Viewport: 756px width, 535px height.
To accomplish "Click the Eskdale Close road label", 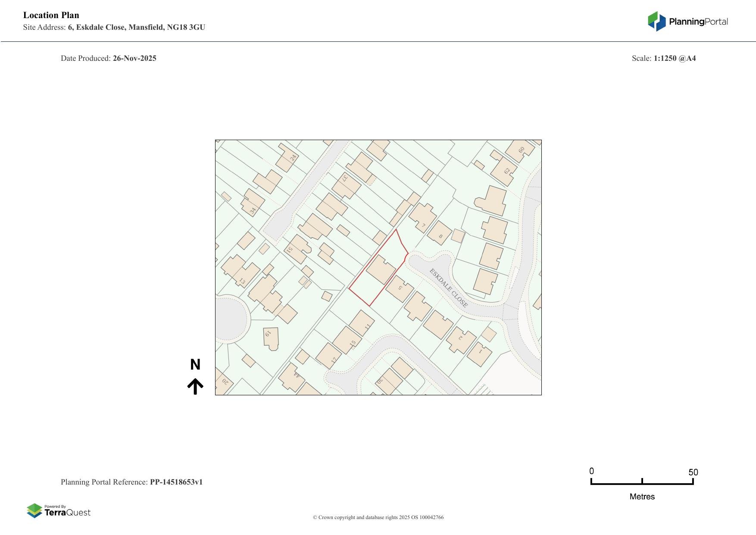I will (448, 288).
